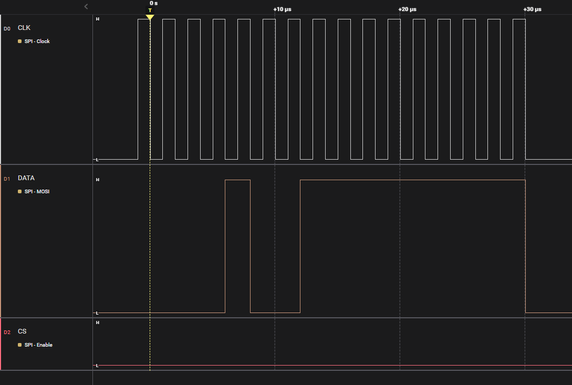Click the 0 s time ruler label
Screen dimensions: 572x385
pos(154,3)
